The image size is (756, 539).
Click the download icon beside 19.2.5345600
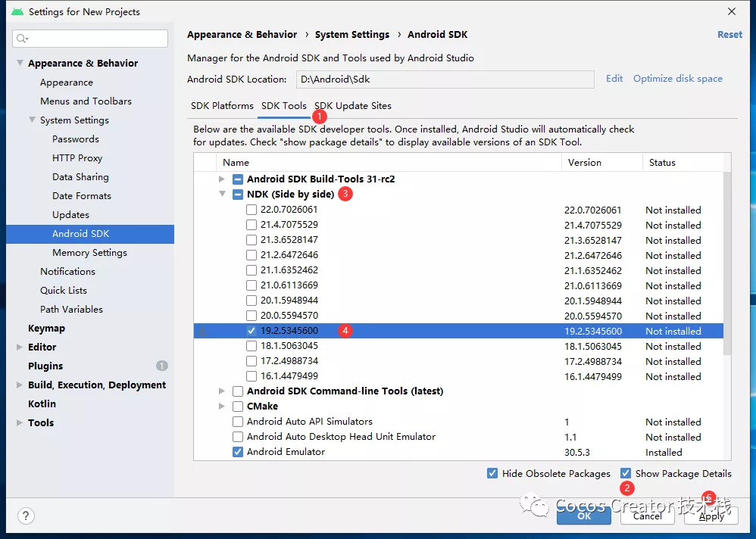(x=202, y=331)
